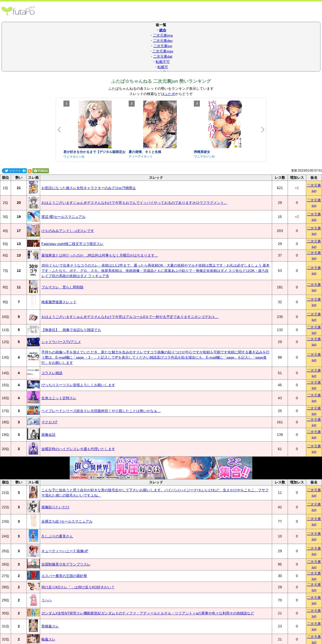Select 二次元裏may board
Viewport: 322px width, 644px height.
pos(163,51)
